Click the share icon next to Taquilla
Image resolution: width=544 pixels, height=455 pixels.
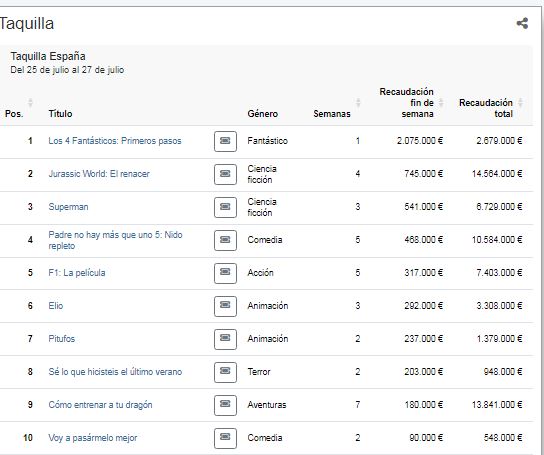click(522, 23)
